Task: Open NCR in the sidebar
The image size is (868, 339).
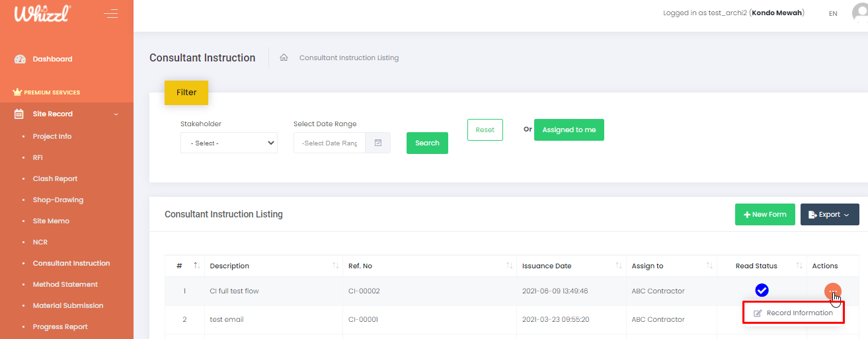Action: pyautogui.click(x=40, y=242)
